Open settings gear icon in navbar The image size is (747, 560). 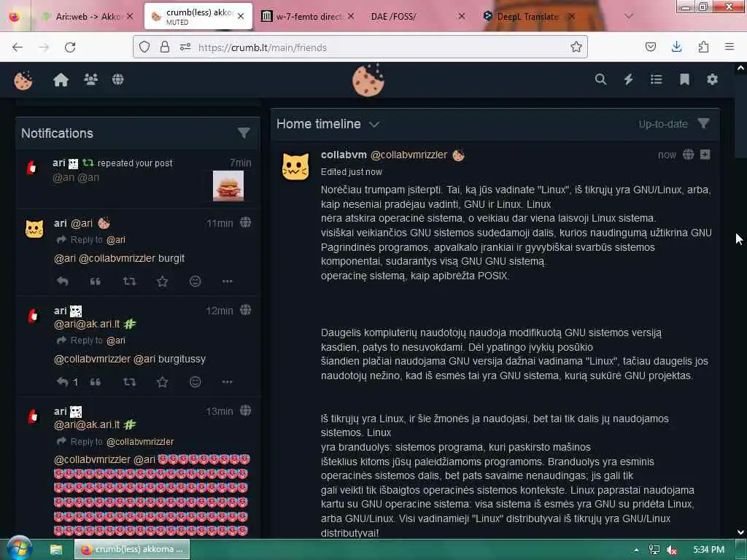712,79
